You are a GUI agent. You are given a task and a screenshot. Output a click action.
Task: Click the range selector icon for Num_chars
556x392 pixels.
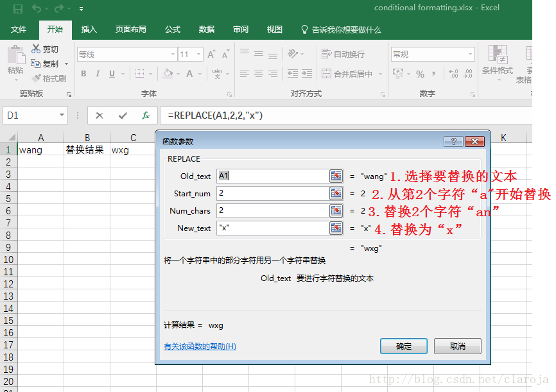[336, 210]
